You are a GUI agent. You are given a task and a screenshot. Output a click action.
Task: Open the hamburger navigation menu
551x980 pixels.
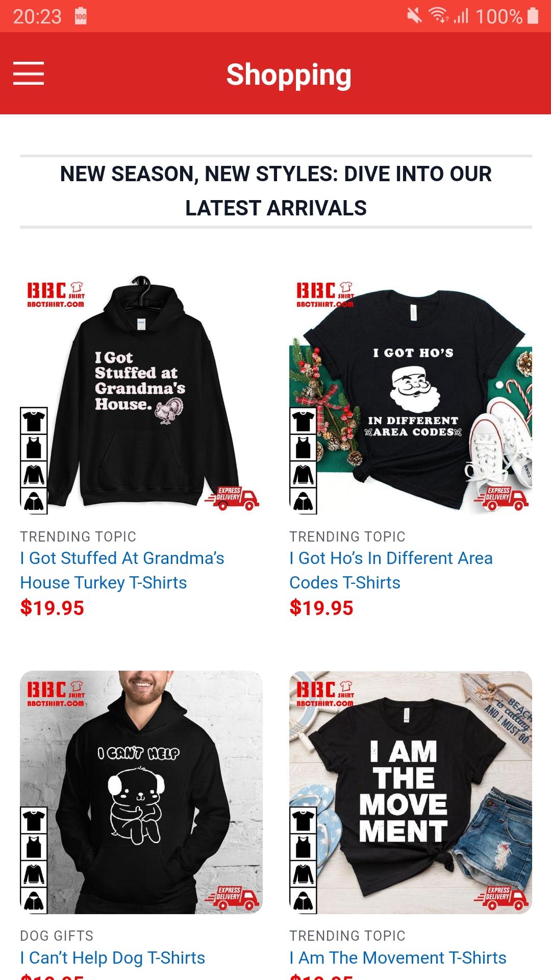click(29, 73)
